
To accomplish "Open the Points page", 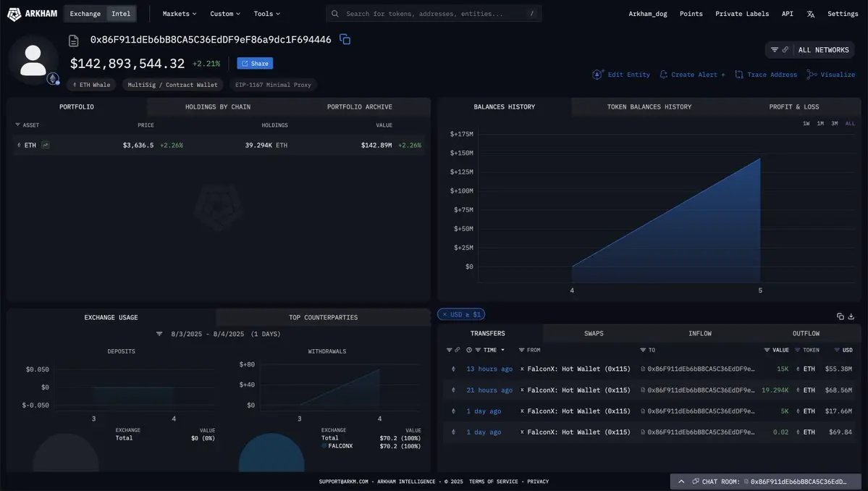I will (691, 14).
